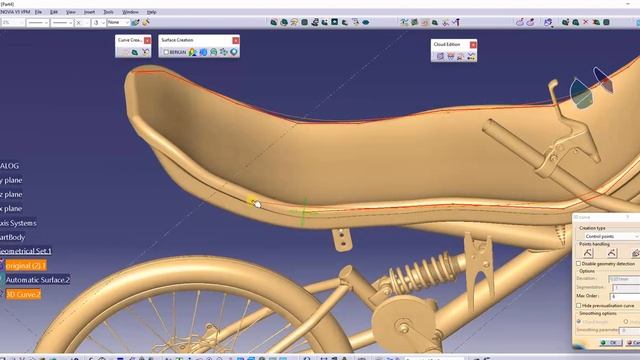Click the help question mark in 3D curve dialog

point(628,218)
